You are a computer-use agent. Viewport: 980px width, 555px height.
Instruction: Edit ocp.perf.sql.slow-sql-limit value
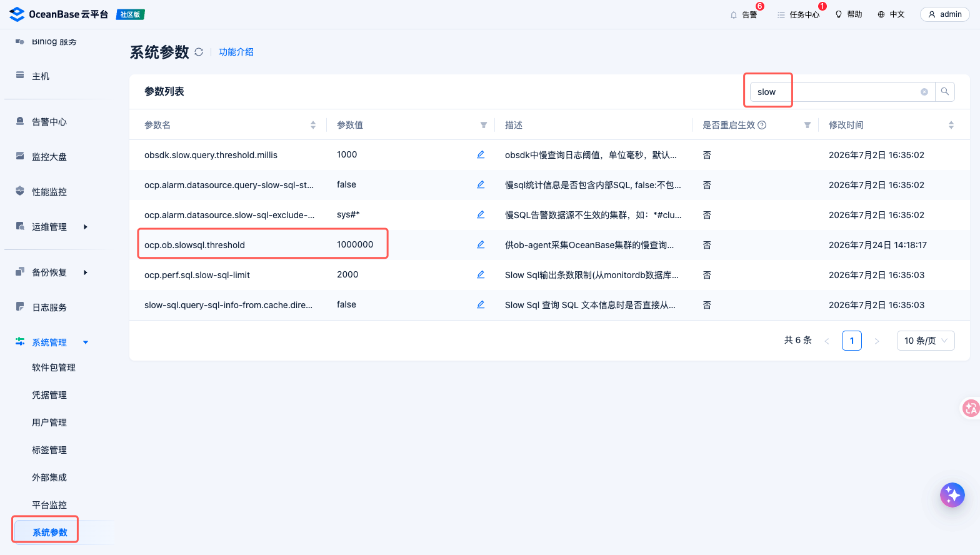pyautogui.click(x=481, y=274)
